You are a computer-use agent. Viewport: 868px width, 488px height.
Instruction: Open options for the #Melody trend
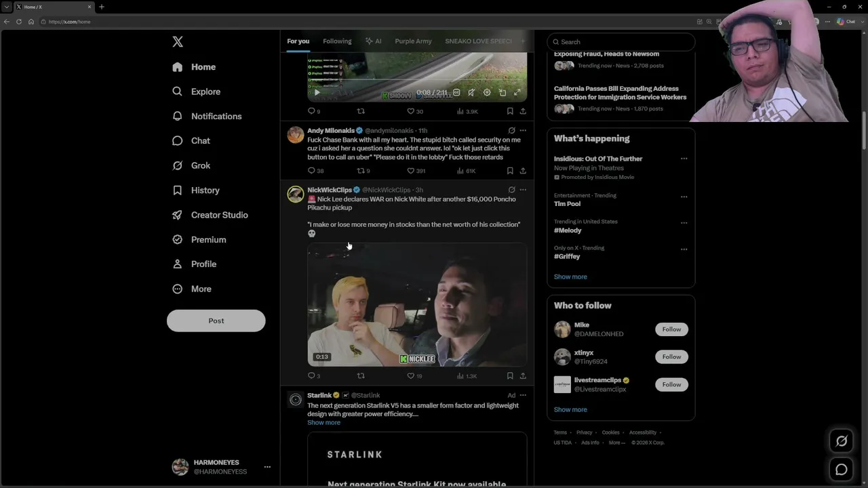tap(684, 222)
